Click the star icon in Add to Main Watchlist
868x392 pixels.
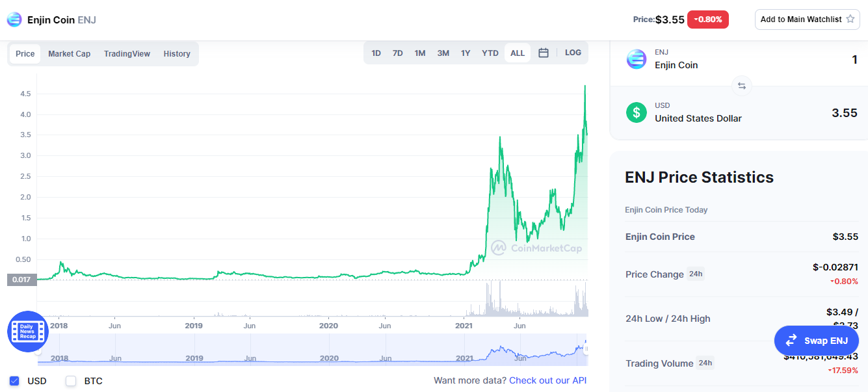click(x=850, y=20)
